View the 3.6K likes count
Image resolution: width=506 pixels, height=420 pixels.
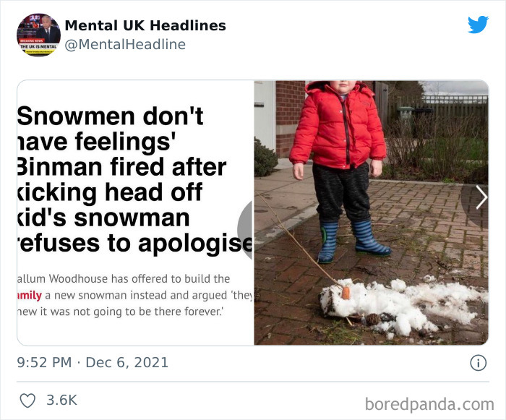(x=61, y=400)
